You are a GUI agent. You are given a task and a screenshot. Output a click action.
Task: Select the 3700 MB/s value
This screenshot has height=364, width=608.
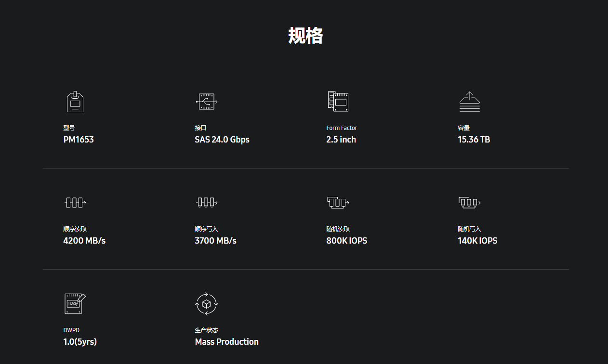tap(216, 241)
